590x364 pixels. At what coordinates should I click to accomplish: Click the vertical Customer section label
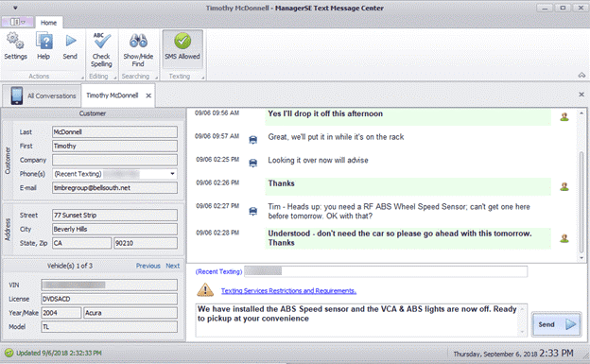pyautogui.click(x=8, y=161)
